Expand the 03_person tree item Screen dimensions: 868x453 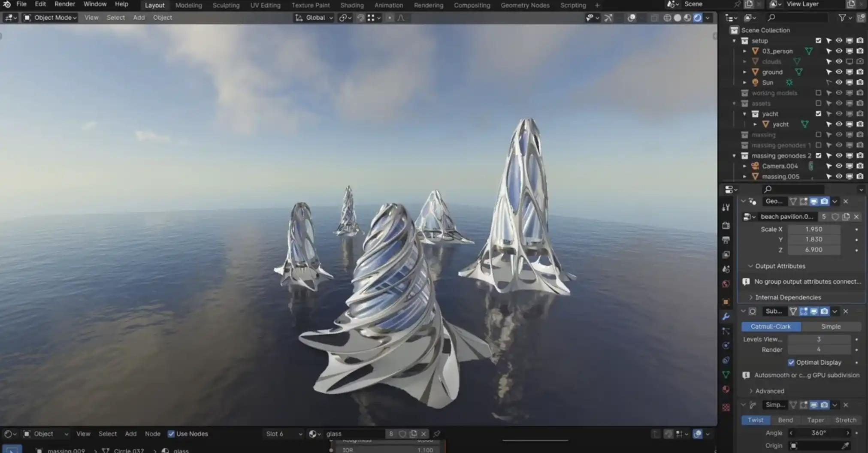tap(745, 51)
